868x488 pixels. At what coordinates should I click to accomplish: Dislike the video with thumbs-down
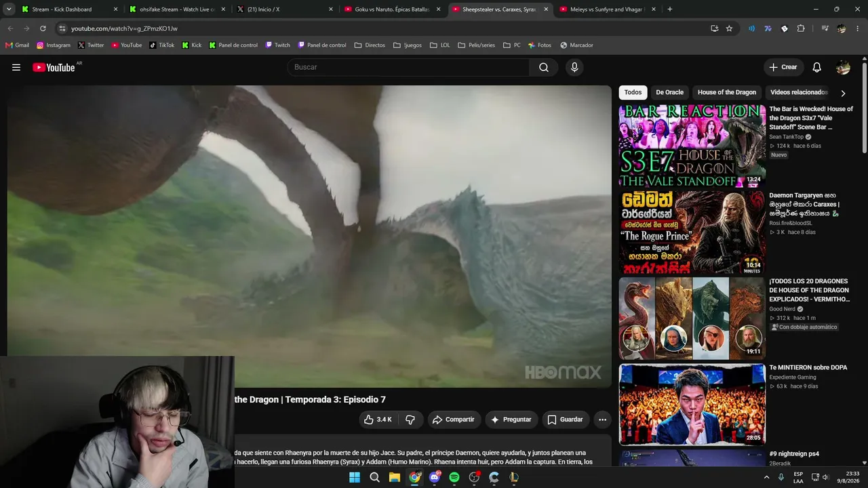point(410,420)
